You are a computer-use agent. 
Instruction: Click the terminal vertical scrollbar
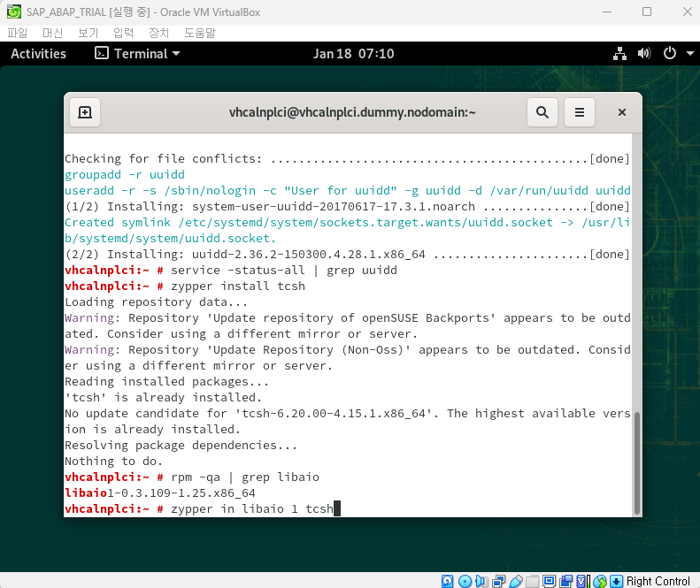637,462
